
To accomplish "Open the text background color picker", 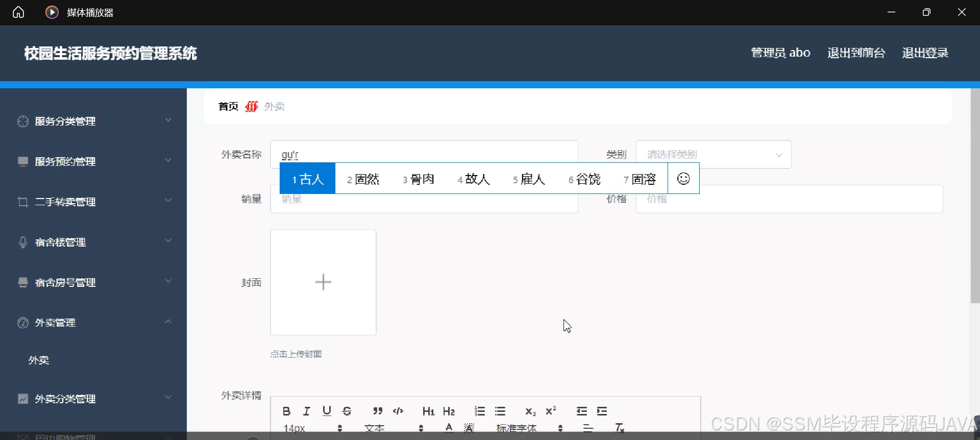I will coord(469,427).
